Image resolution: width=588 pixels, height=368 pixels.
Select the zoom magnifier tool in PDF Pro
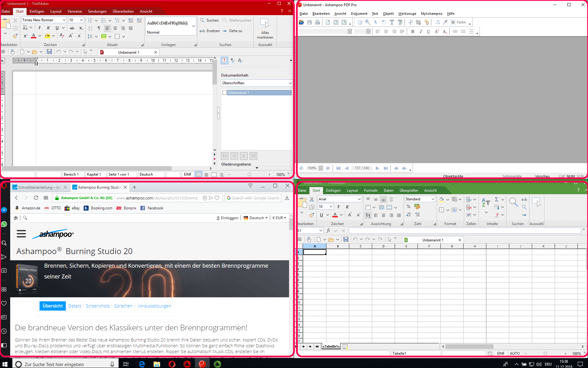coord(368,22)
